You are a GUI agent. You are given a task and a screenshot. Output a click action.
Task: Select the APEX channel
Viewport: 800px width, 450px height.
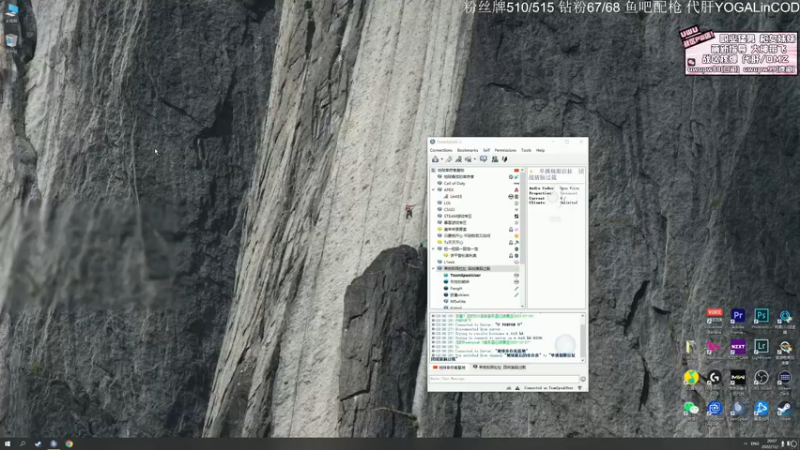pos(448,190)
